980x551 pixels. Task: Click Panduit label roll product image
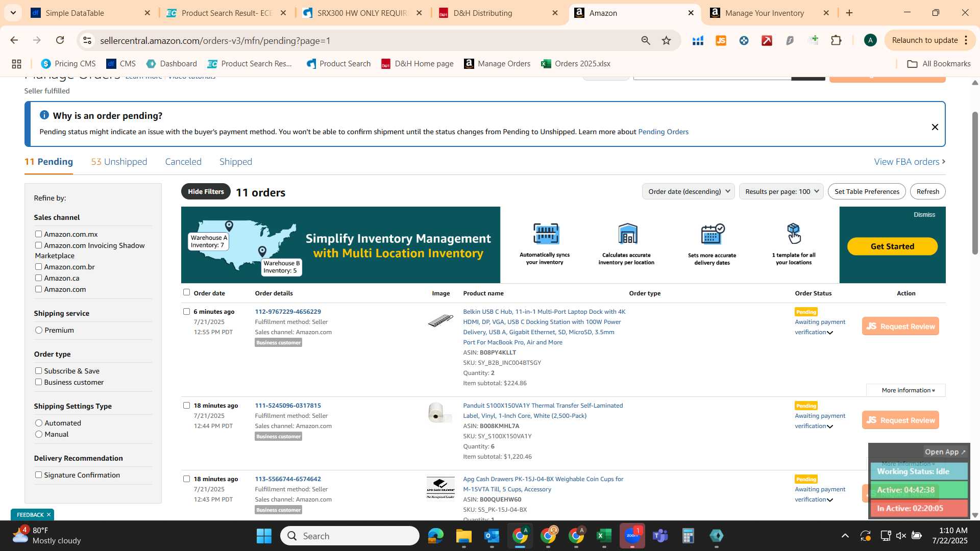440,412
